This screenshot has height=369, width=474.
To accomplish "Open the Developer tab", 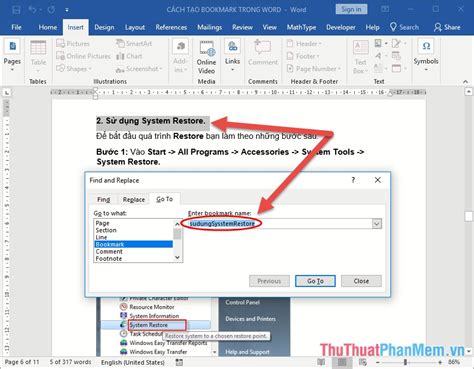I will [341, 27].
